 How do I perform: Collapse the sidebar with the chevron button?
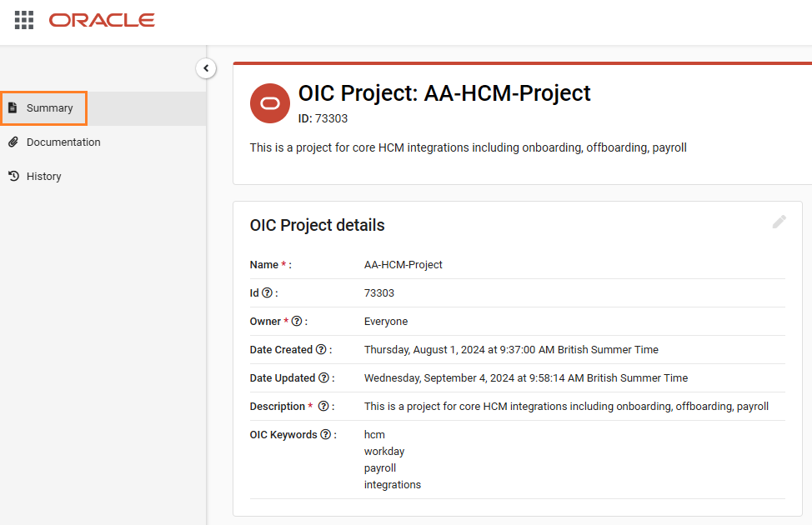[x=206, y=68]
